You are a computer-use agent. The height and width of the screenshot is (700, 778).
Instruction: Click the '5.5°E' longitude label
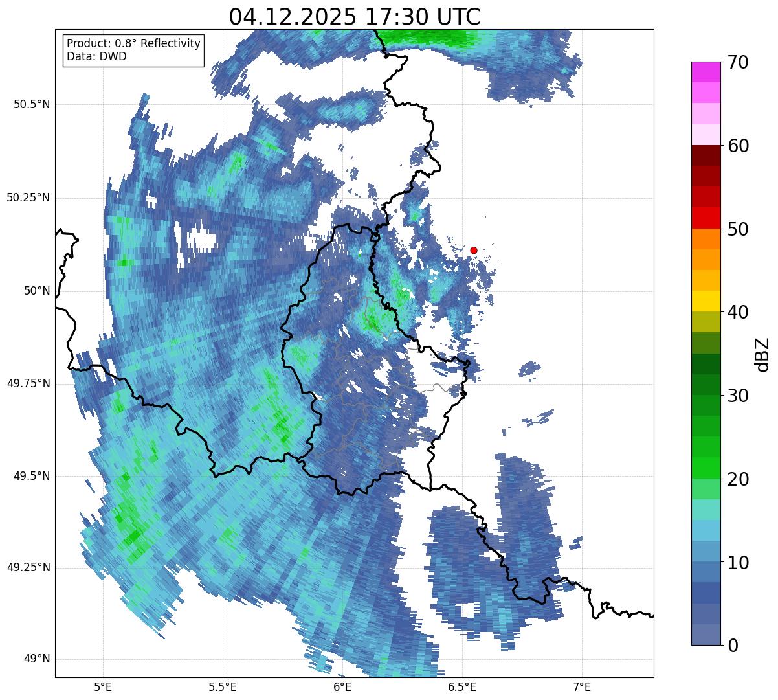pos(223,686)
